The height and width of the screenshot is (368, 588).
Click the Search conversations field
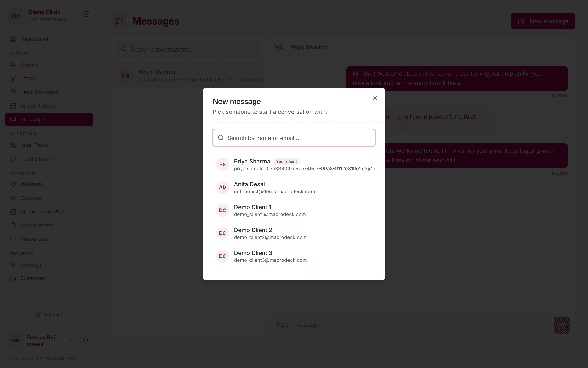coord(188,49)
